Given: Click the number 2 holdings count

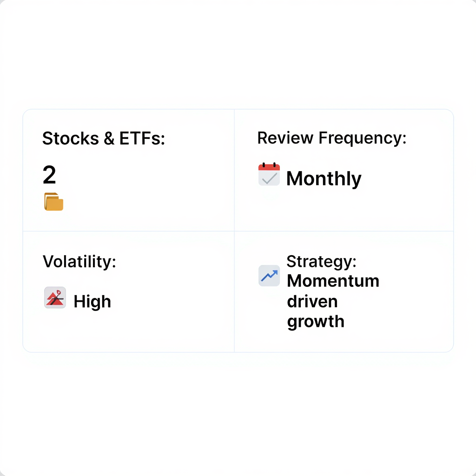Looking at the screenshot, I should [49, 175].
